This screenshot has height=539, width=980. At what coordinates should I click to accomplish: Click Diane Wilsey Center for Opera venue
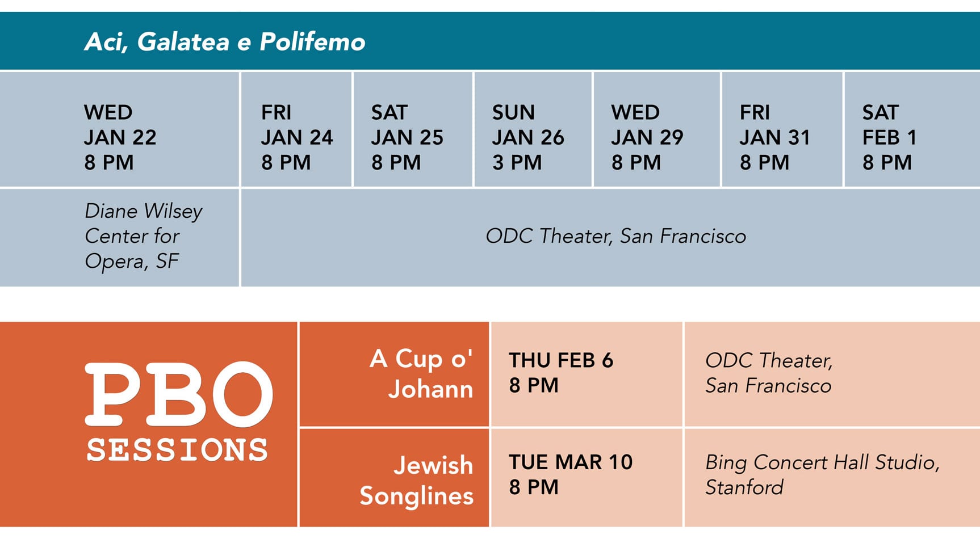pos(143,236)
